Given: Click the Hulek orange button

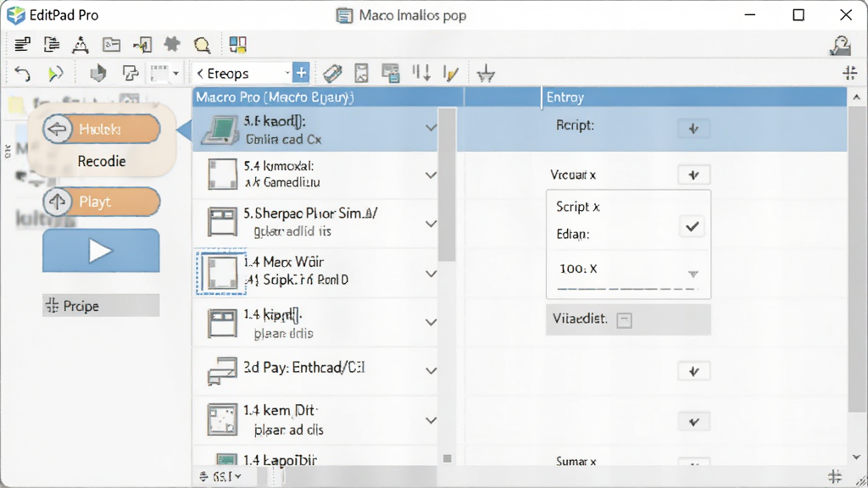Looking at the screenshot, I should point(102,129).
